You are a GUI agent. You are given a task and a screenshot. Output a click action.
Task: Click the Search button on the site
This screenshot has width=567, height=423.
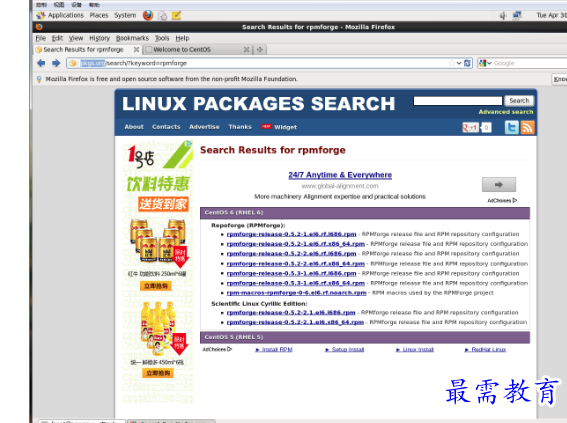click(519, 101)
